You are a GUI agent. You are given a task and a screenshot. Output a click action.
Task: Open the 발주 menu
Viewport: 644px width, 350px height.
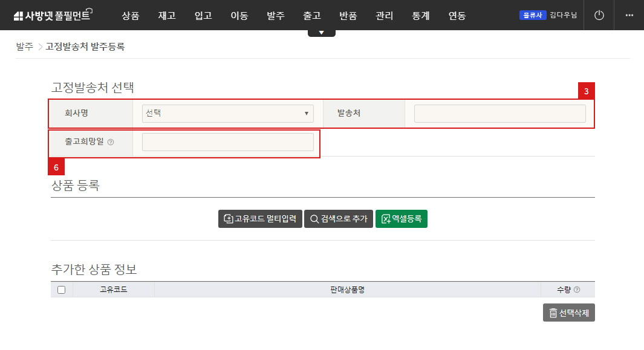pos(276,16)
